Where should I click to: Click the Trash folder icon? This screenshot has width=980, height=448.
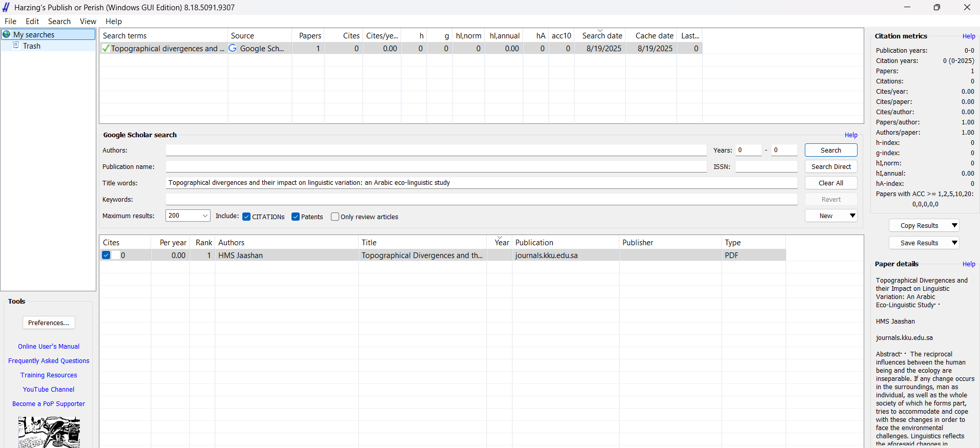click(x=16, y=45)
